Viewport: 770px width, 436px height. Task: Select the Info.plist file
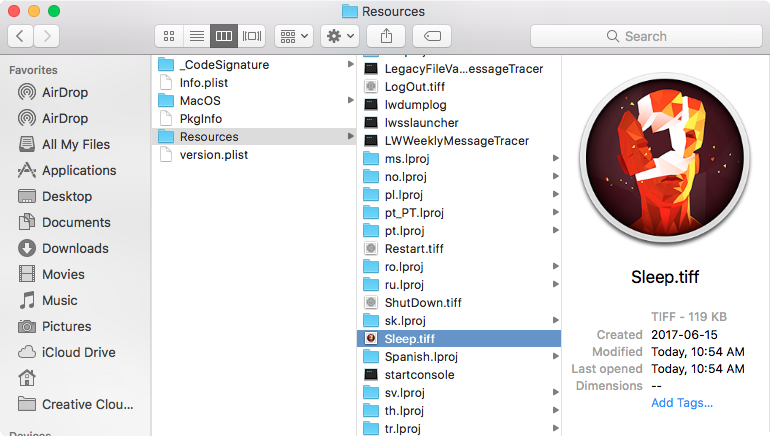click(253, 83)
